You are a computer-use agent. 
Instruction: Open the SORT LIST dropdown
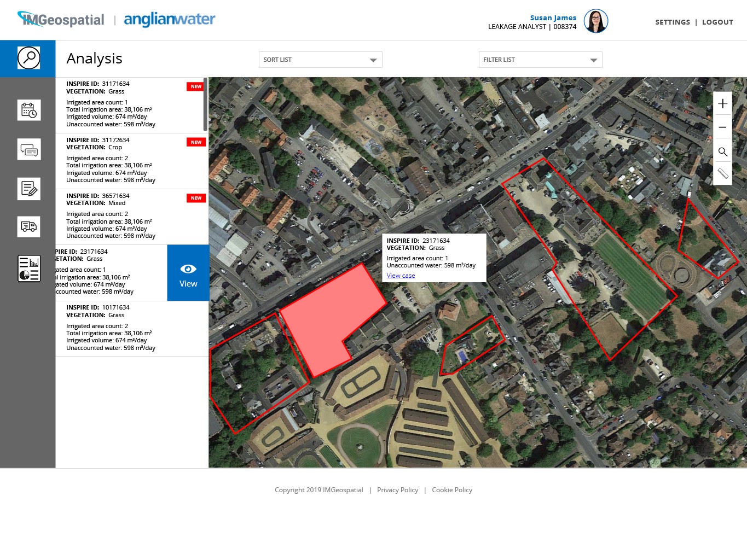tap(320, 60)
